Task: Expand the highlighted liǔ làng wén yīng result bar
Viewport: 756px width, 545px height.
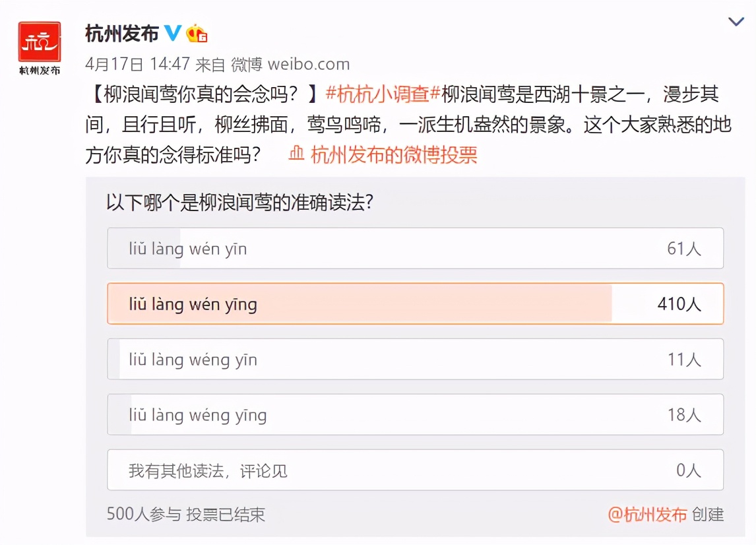Action: pos(416,304)
